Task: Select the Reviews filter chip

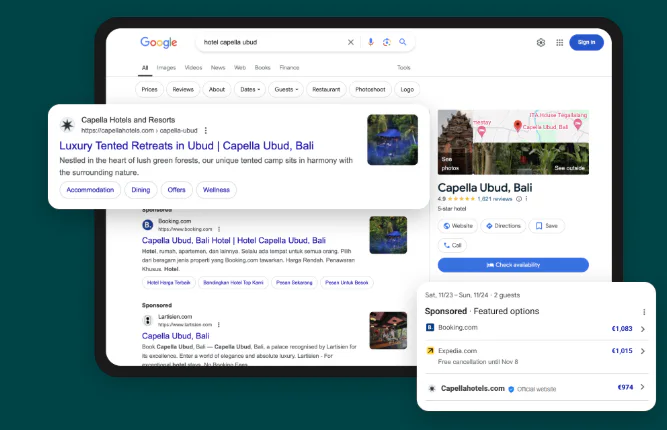Action: point(183,89)
